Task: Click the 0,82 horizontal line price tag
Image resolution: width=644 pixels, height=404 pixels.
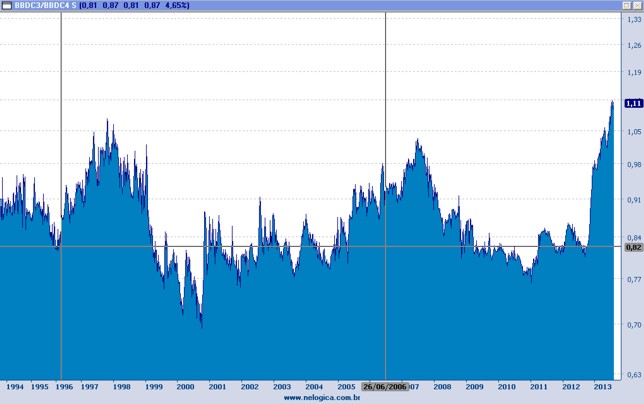Action: 632,247
